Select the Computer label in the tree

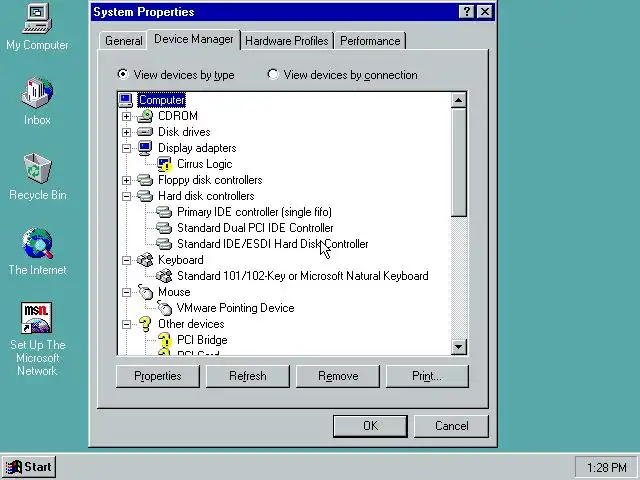[x=162, y=100]
